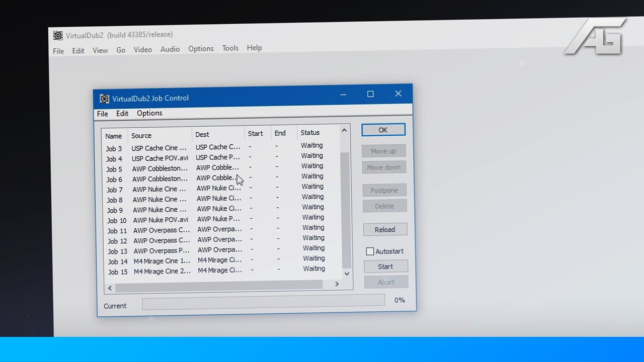Click the Delete button
644x362 pixels.
[x=384, y=206]
